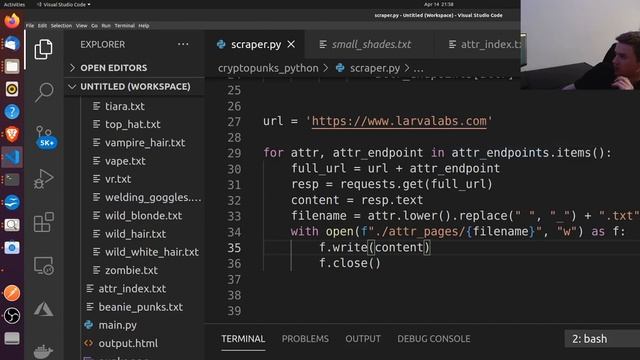
Task: Open Rhythmbox from the dock
Action: click(12, 89)
